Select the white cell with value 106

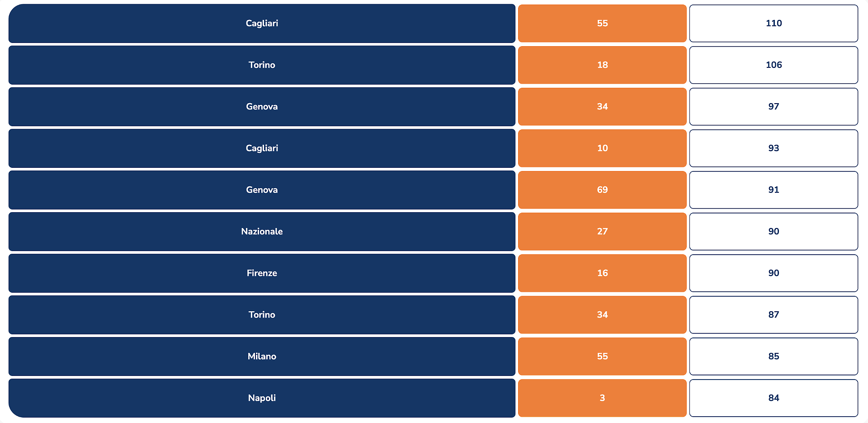coord(774,65)
